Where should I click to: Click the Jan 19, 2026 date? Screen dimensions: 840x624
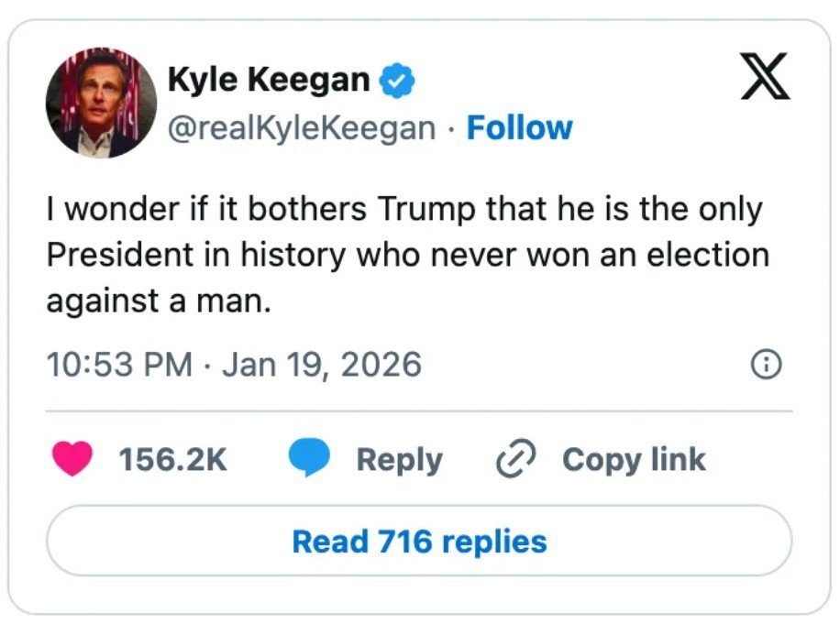tap(322, 365)
